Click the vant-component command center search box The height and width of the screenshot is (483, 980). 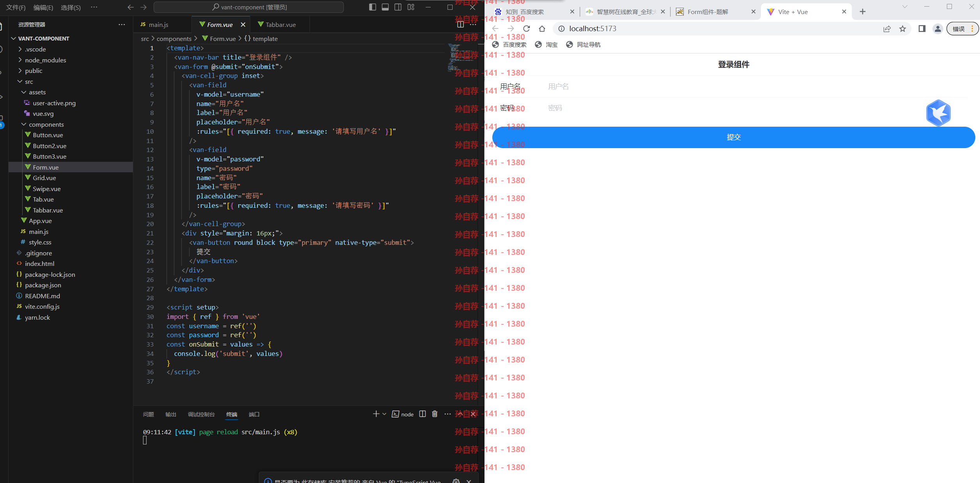tap(249, 7)
